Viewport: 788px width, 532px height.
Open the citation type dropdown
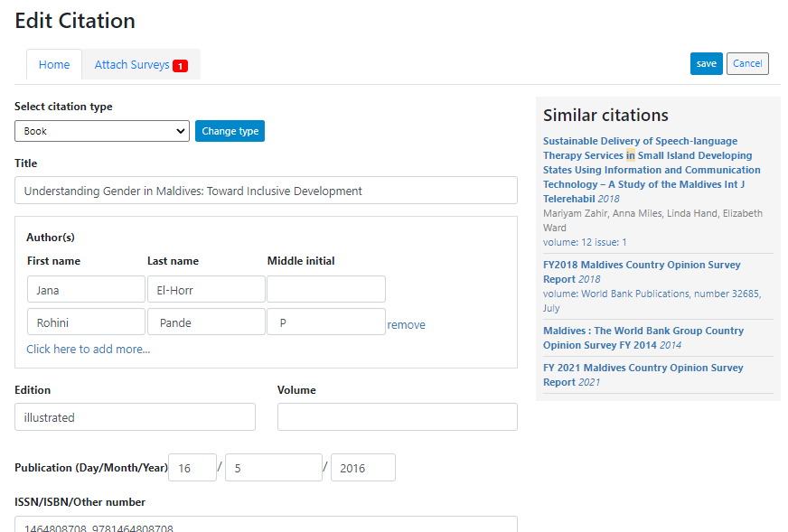(102, 131)
